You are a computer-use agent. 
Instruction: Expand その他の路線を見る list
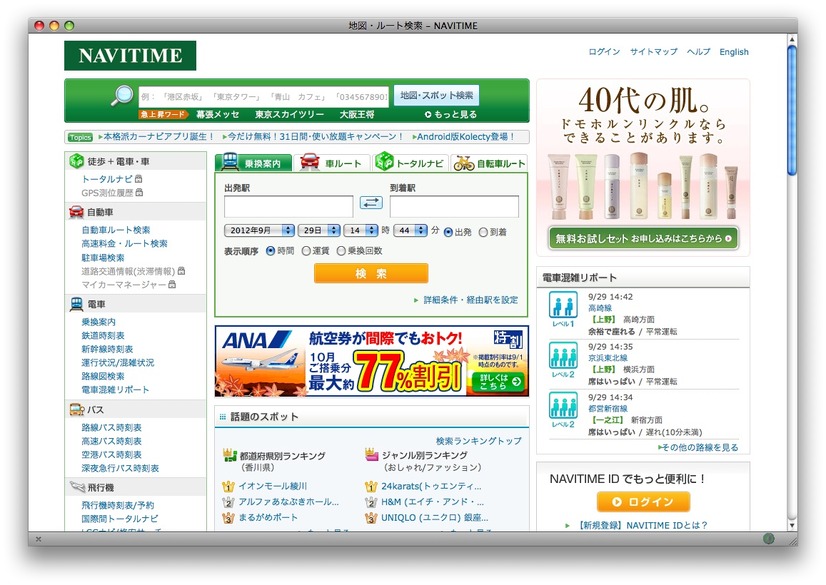pos(698,447)
